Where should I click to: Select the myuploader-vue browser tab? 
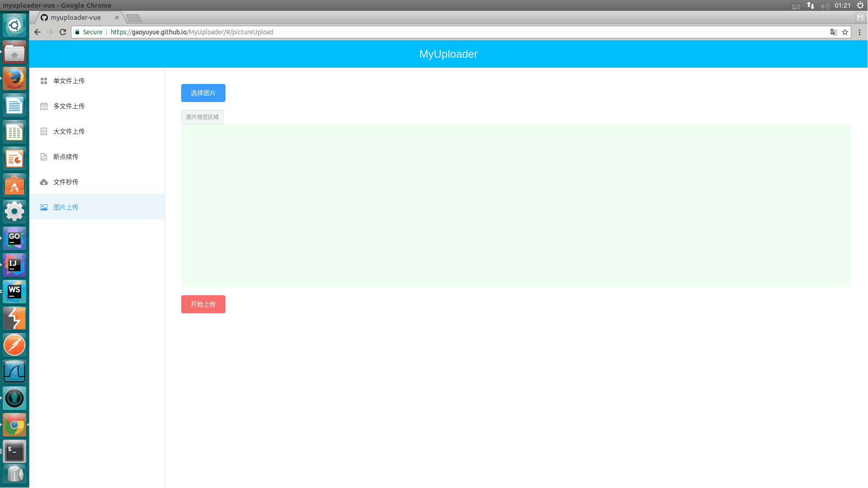pos(76,18)
